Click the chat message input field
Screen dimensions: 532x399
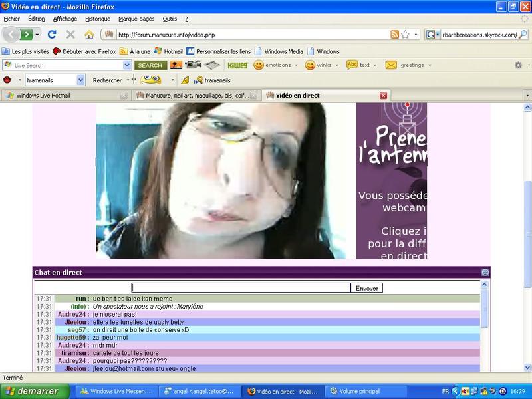coord(241,288)
